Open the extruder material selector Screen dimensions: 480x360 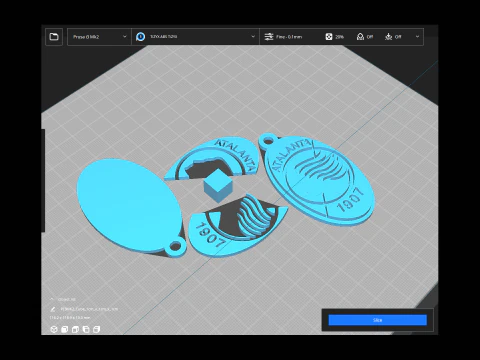[195, 37]
